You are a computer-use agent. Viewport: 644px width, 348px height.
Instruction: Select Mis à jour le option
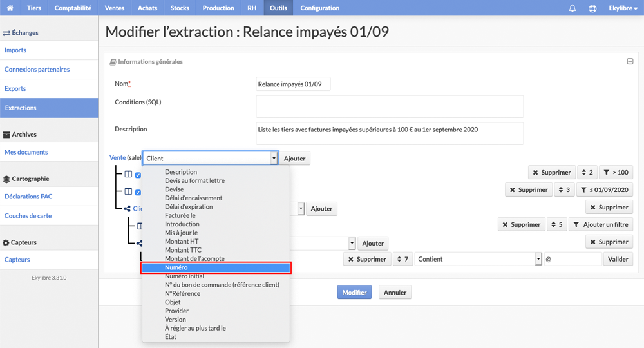point(181,233)
